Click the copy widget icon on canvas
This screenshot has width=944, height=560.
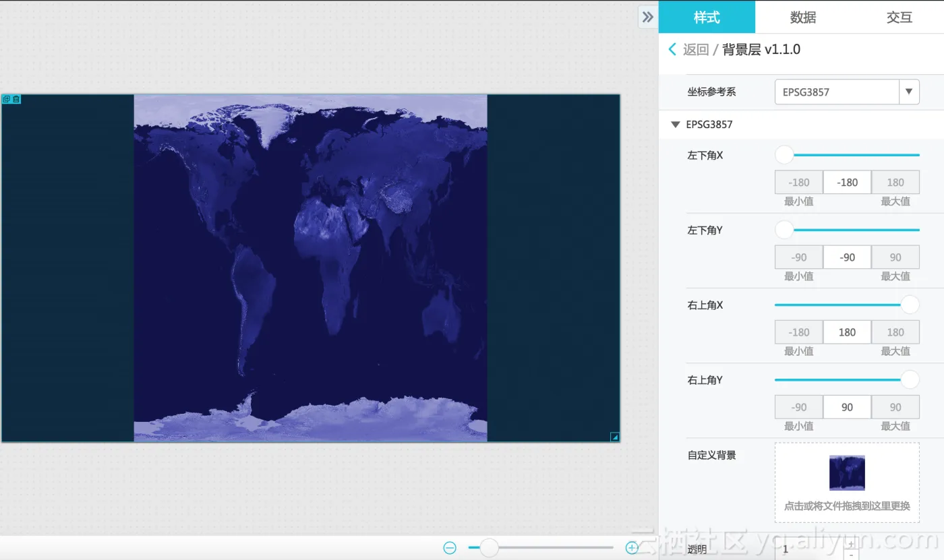coord(7,99)
